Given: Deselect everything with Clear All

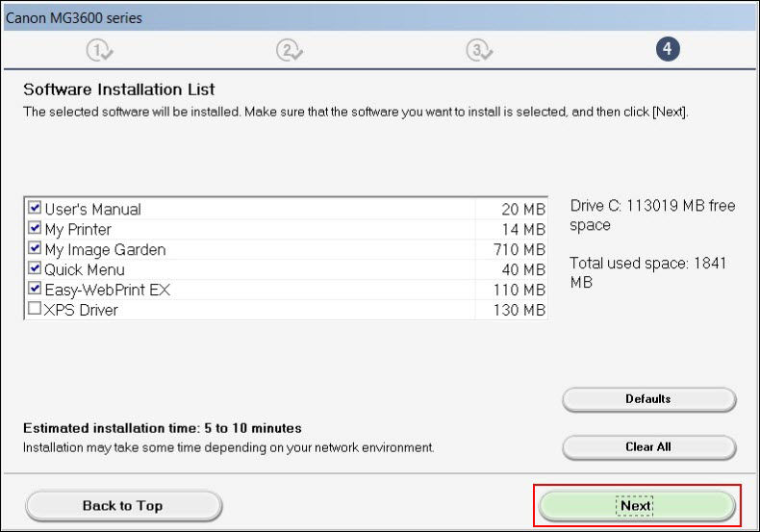Looking at the screenshot, I should (x=649, y=447).
